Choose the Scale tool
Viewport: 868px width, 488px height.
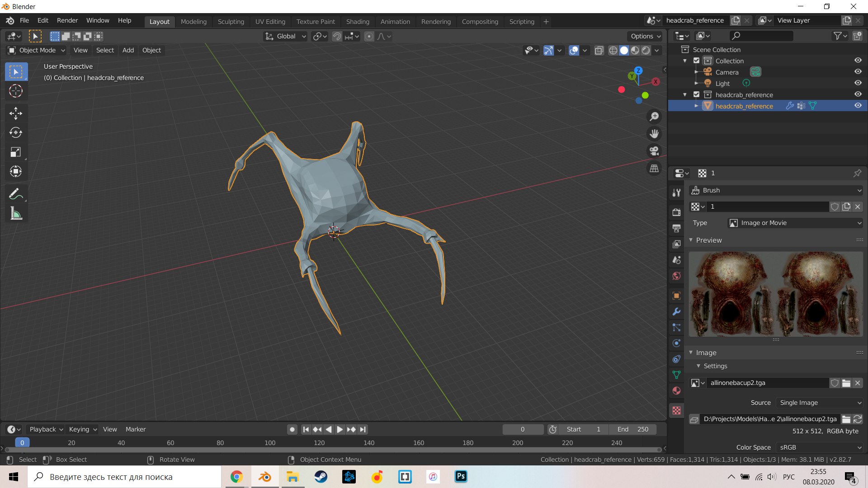click(x=16, y=152)
